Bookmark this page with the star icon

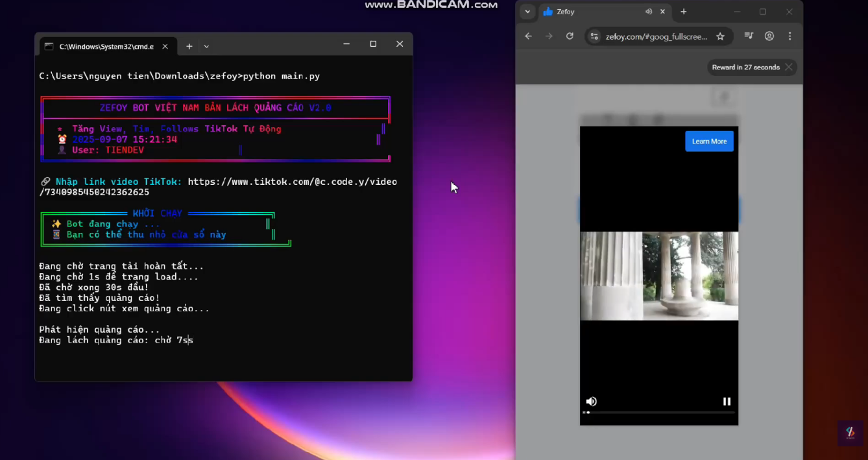click(x=720, y=36)
